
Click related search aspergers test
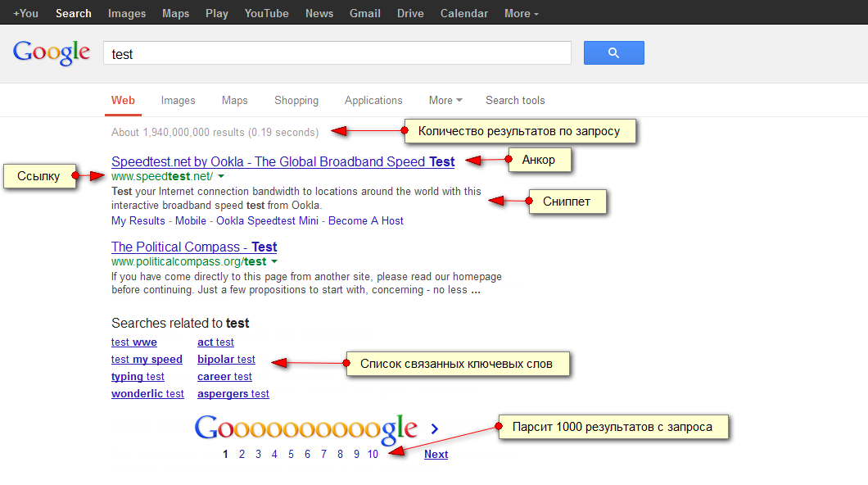pyautogui.click(x=233, y=393)
